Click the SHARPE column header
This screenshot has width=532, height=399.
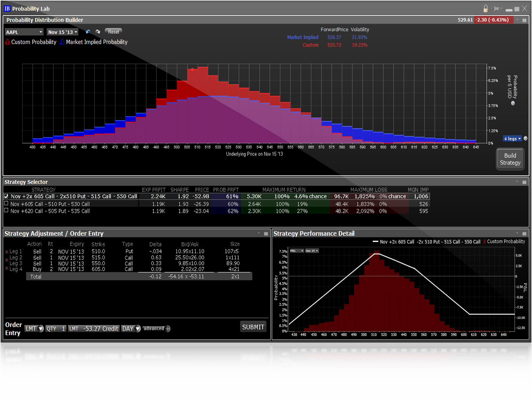click(180, 190)
